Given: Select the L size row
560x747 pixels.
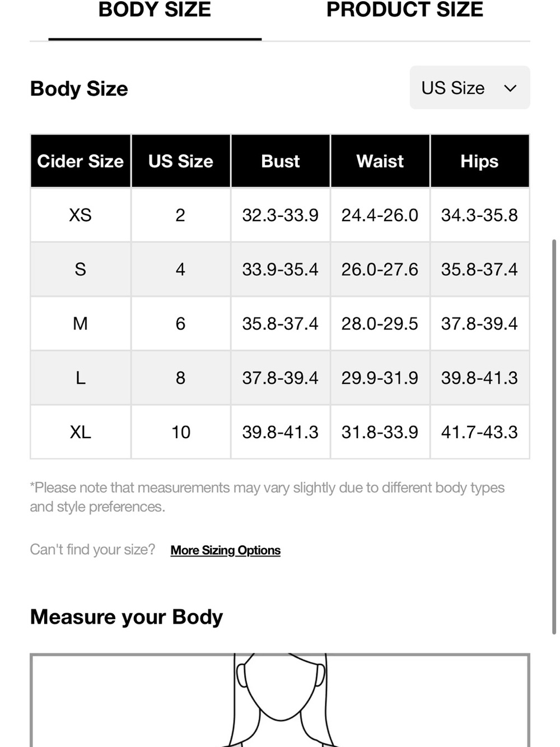Looking at the screenshot, I should click(280, 378).
